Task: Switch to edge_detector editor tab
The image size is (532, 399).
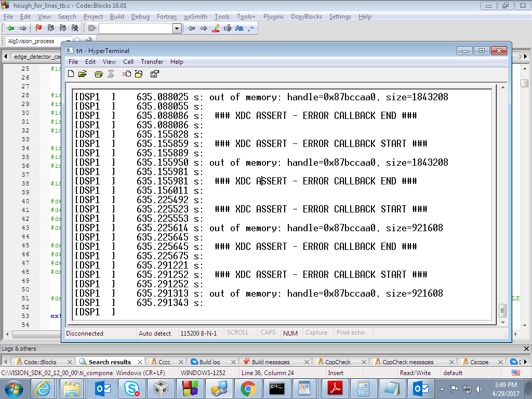Action: pyautogui.click(x=37, y=57)
